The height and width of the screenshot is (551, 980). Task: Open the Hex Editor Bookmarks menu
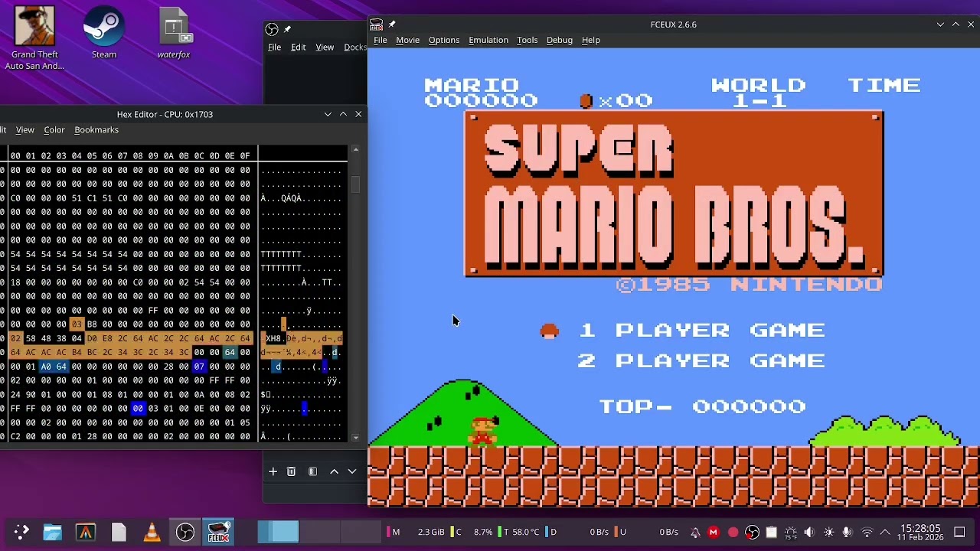(96, 130)
